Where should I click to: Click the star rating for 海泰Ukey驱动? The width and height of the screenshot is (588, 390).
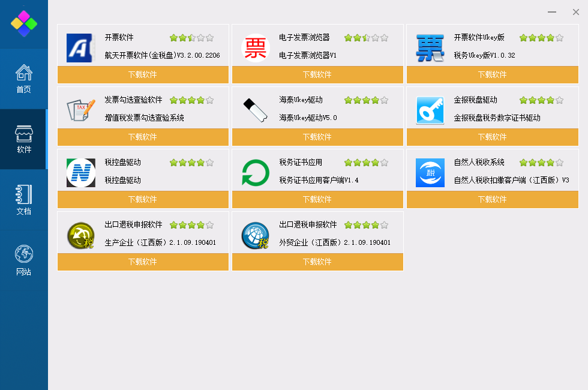[366, 100]
